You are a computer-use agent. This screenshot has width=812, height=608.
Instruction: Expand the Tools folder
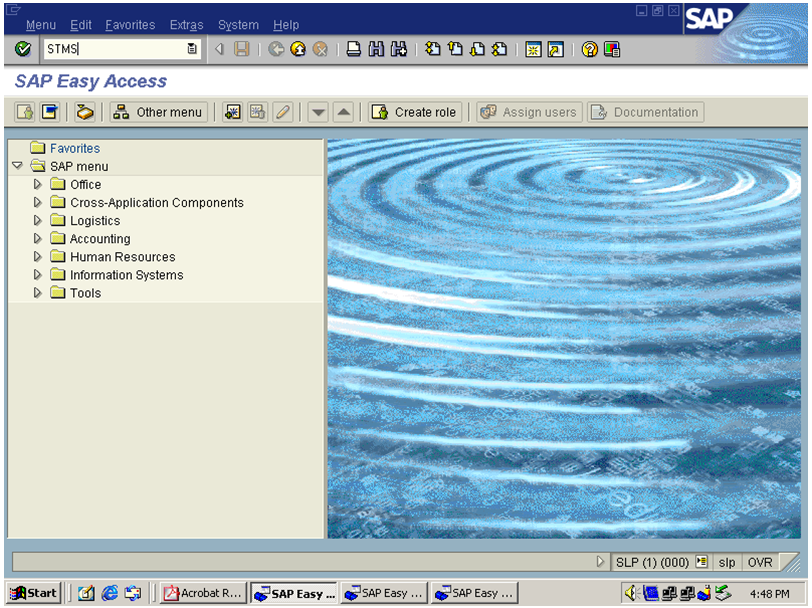click(37, 293)
